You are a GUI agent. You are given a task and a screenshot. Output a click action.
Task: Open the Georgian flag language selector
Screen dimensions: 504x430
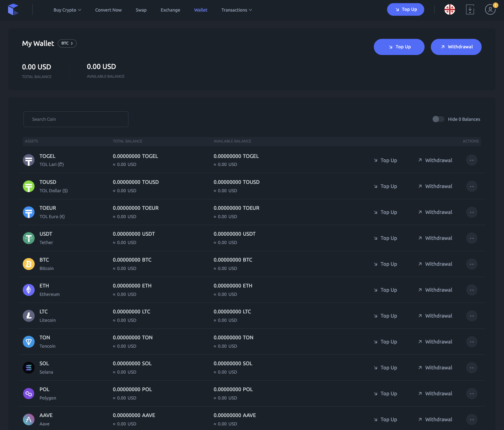point(449,9)
